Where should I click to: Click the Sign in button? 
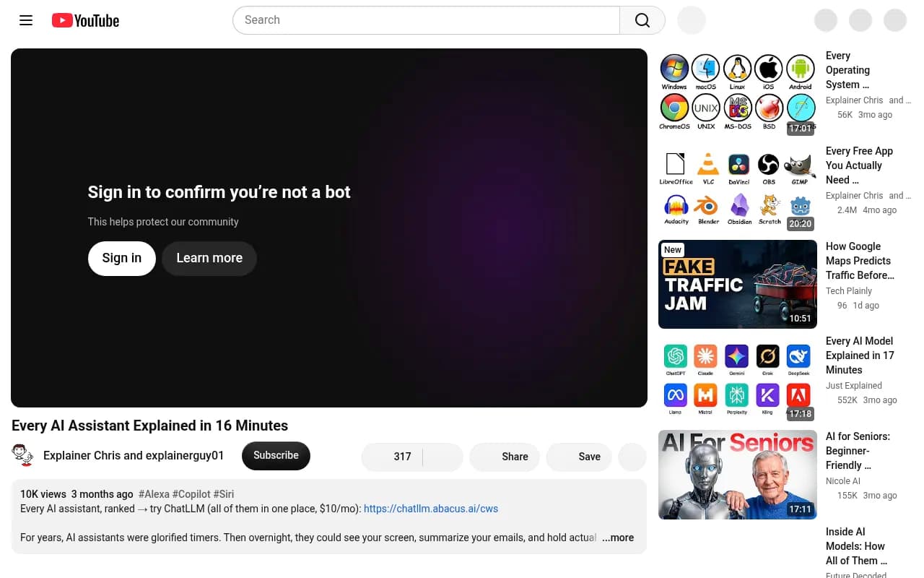pyautogui.click(x=122, y=258)
